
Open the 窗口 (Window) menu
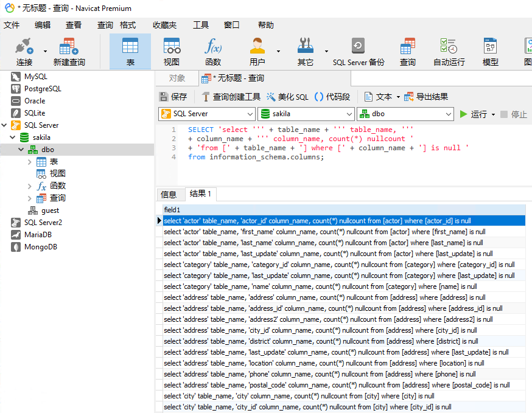click(232, 25)
